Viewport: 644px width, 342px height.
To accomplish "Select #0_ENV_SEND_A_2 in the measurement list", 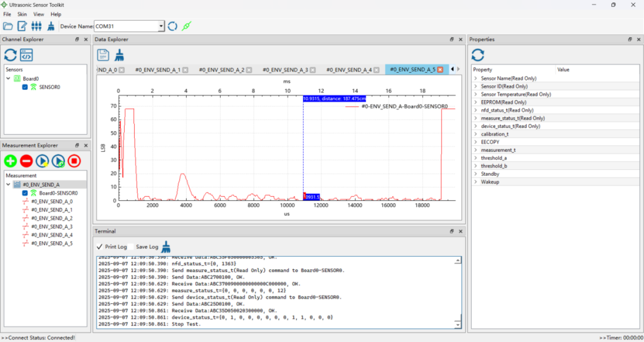I will (51, 218).
